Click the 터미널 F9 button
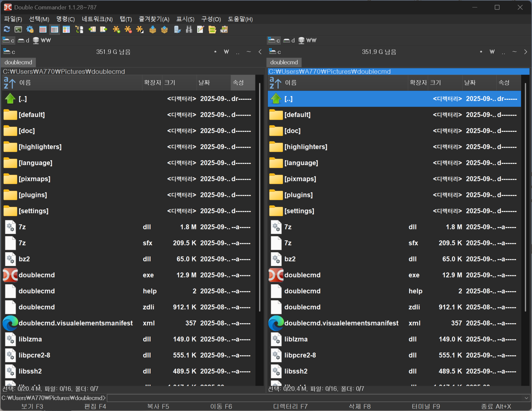Viewport: 532px width, 411px height. coord(426,406)
